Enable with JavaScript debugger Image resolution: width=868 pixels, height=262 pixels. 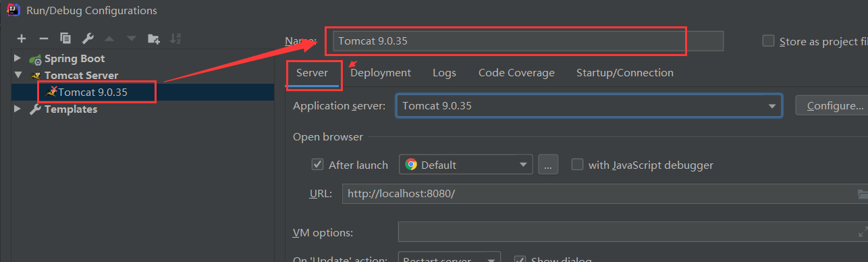click(x=577, y=165)
